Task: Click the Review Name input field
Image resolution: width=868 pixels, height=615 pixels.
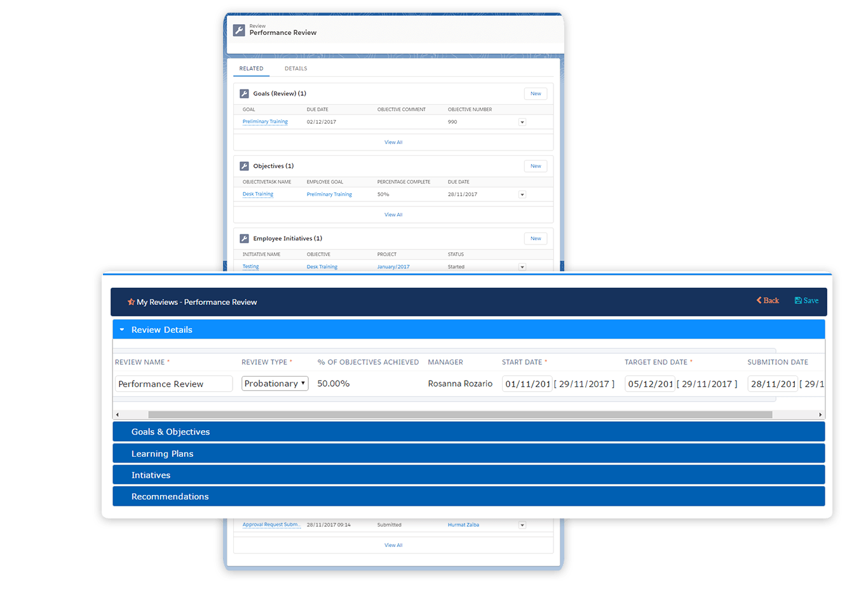Action: 173,384
